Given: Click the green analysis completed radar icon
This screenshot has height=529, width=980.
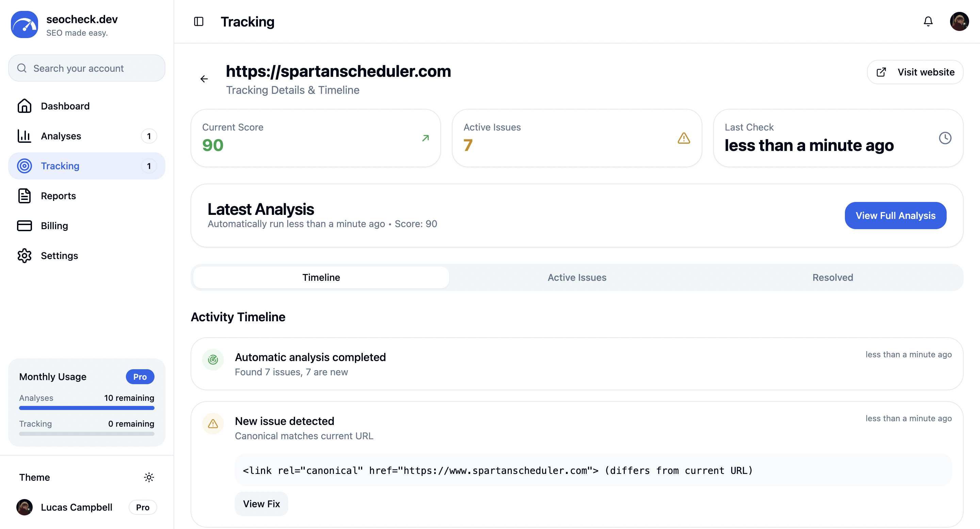Looking at the screenshot, I should point(213,359).
